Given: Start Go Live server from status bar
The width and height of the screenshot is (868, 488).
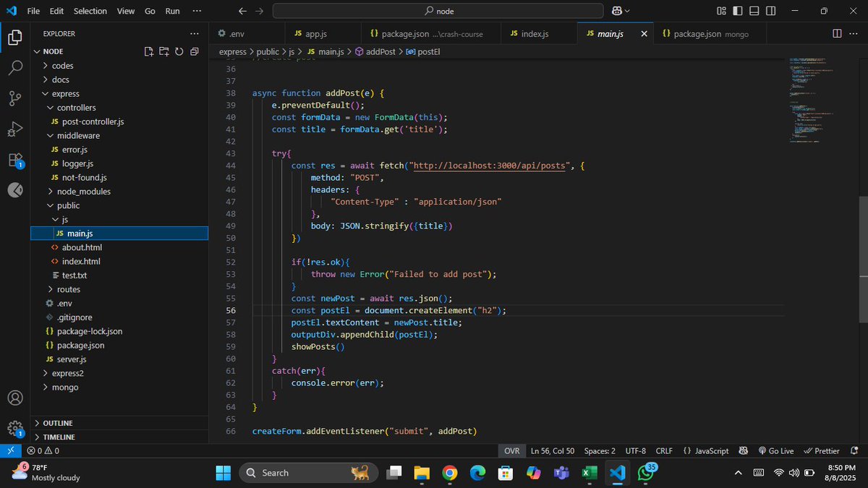Looking at the screenshot, I should (775, 450).
